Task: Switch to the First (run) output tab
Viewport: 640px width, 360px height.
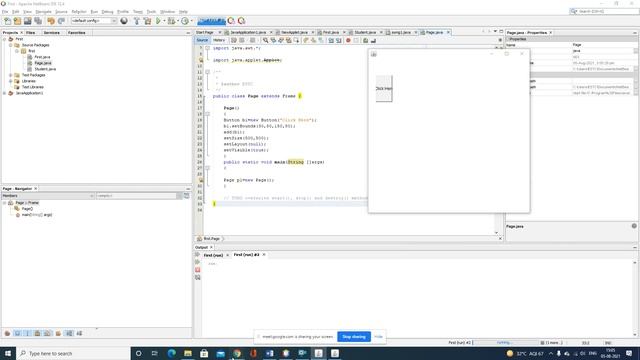Action: click(x=213, y=255)
